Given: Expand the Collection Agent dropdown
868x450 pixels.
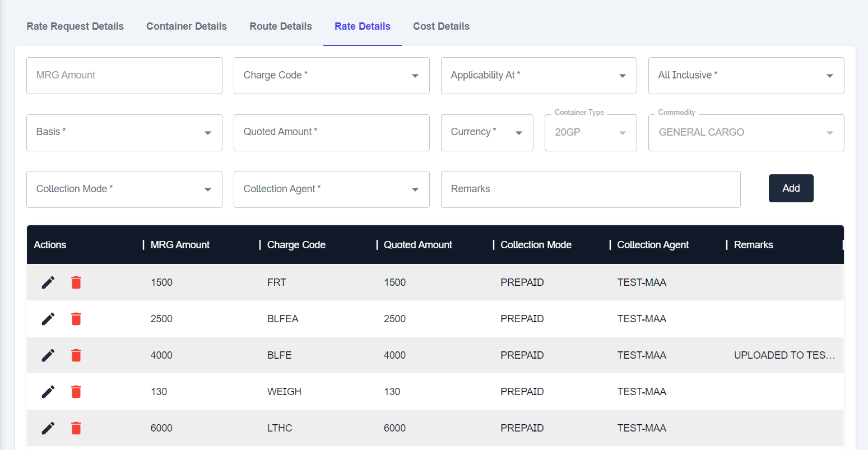Looking at the screenshot, I should pos(332,189).
